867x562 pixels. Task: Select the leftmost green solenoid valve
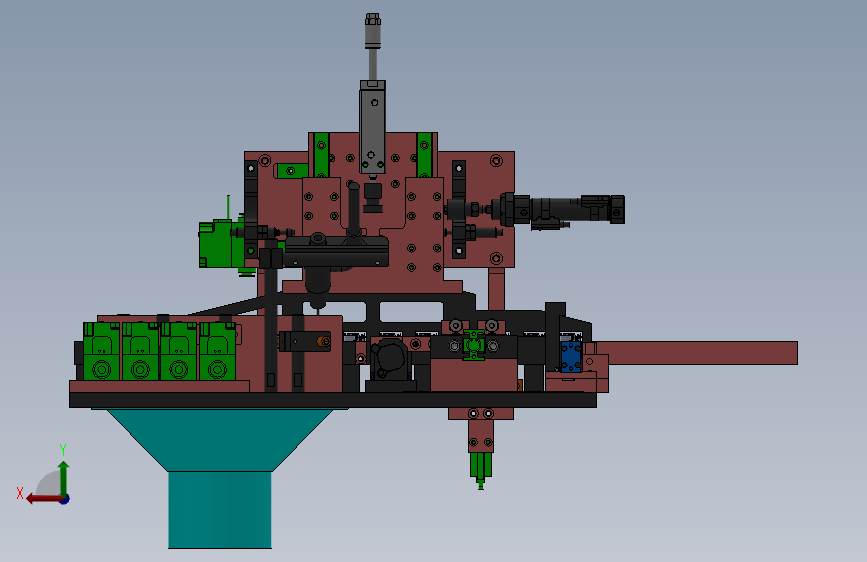point(102,351)
